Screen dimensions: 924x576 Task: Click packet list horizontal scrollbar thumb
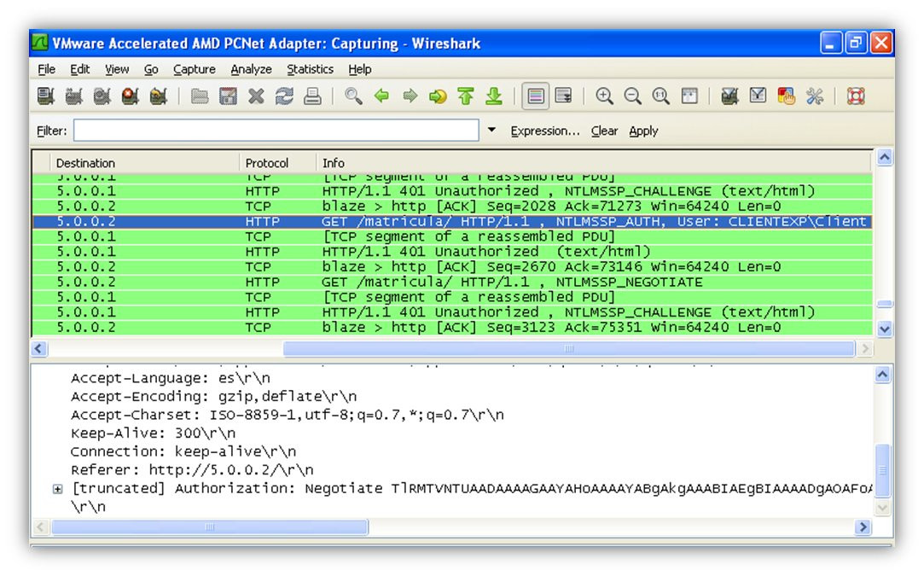pos(569,348)
